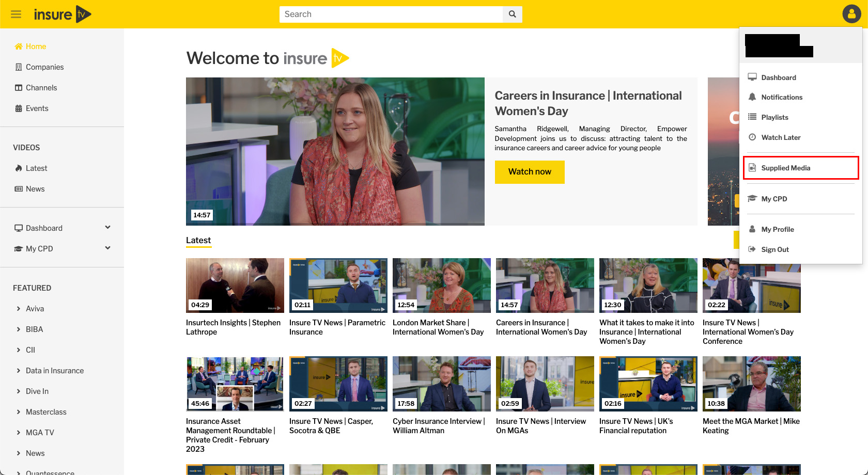Viewport: 868px width, 475px height.
Task: Click Sign Out in the account menu
Action: coord(775,249)
